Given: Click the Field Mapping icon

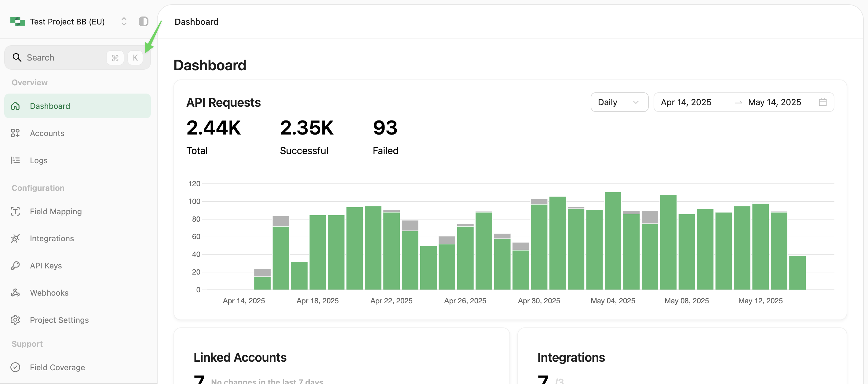Looking at the screenshot, I should [x=16, y=212].
